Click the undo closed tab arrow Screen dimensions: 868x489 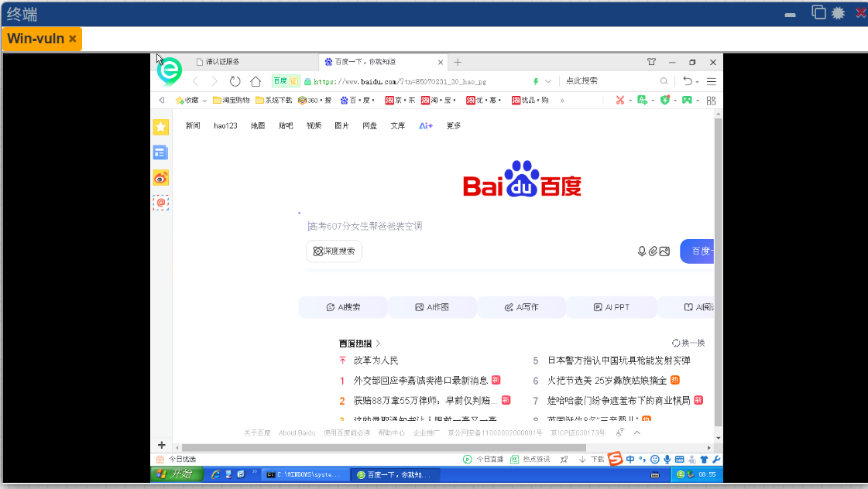[687, 80]
